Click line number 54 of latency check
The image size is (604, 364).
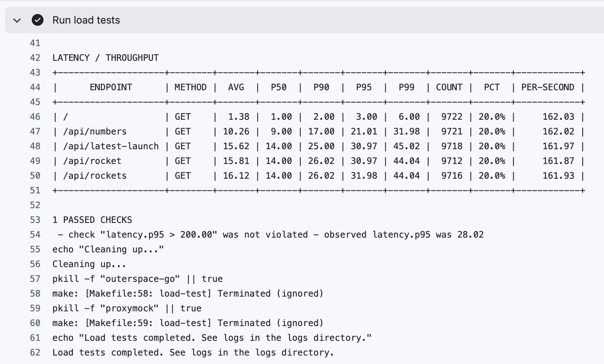pyautogui.click(x=35, y=235)
